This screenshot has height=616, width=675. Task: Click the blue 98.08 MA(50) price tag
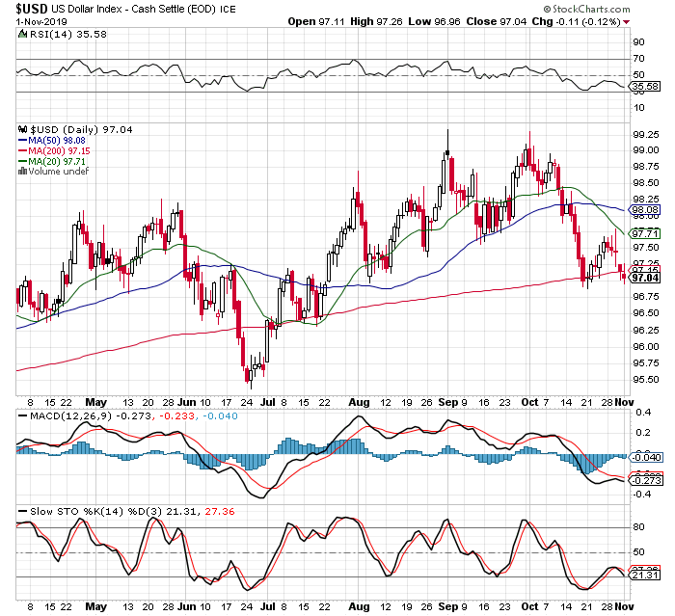(643, 208)
